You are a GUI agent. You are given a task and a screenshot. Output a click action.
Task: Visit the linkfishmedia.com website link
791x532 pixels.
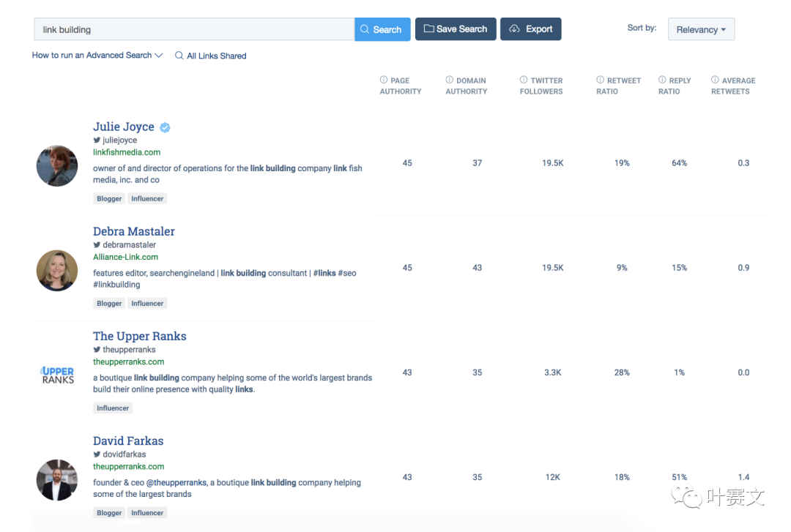pos(127,152)
